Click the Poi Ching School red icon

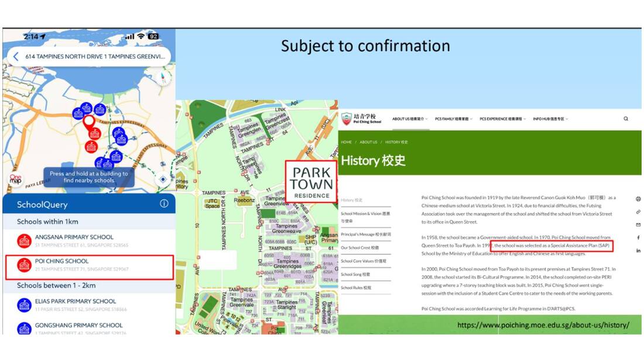coord(24,265)
